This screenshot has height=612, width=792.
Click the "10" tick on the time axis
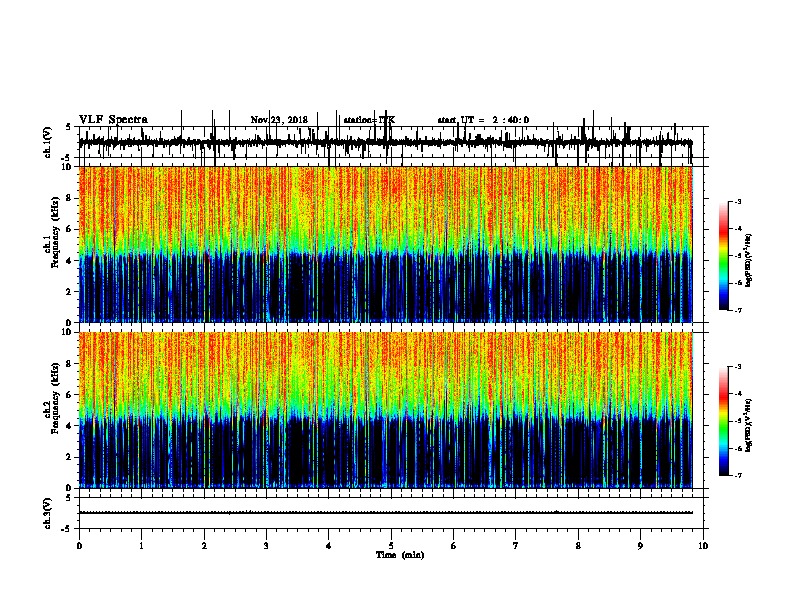[x=703, y=546]
